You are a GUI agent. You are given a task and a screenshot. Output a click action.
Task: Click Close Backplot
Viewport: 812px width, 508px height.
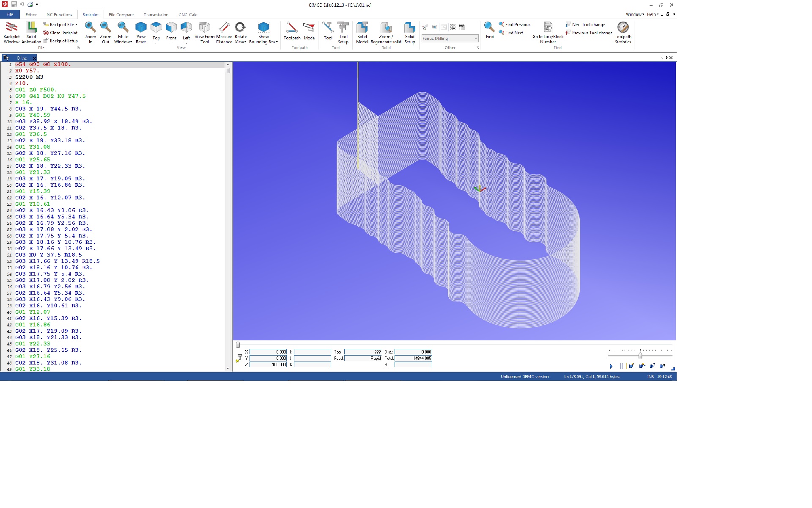pyautogui.click(x=60, y=33)
